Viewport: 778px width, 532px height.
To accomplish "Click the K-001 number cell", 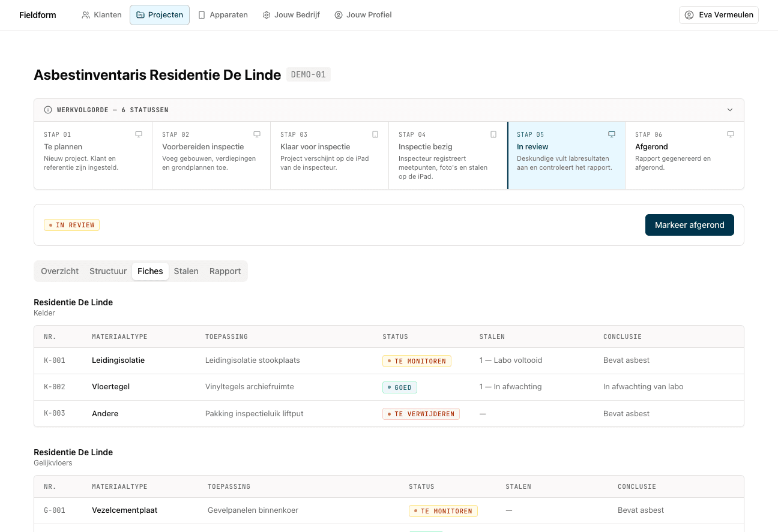I will [55, 360].
